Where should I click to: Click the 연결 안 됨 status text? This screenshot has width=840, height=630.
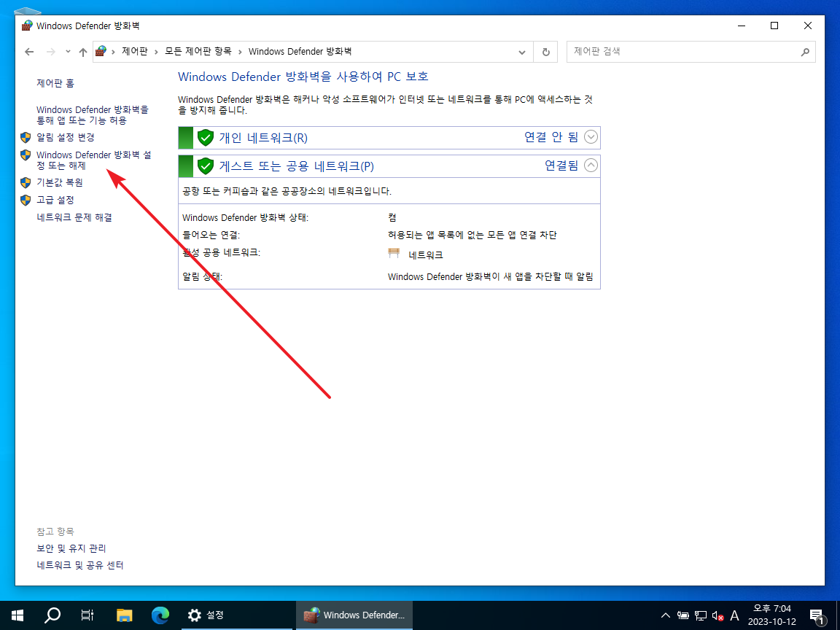551,137
